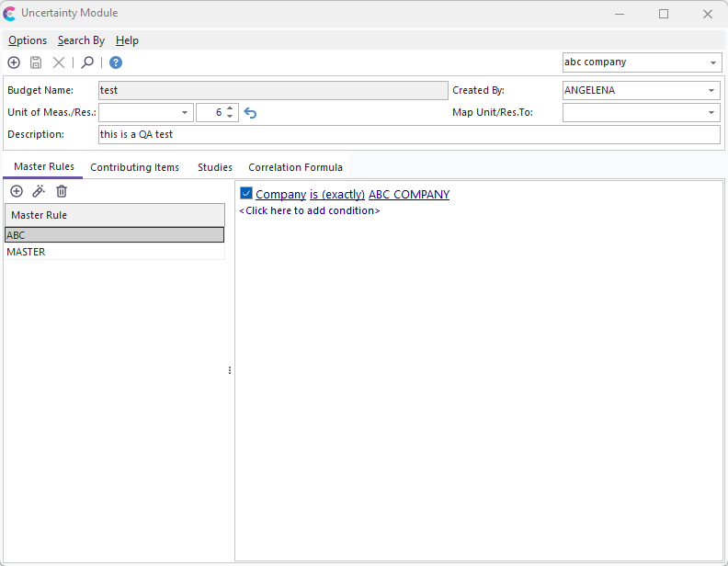Open the Map Unit/Res.To dropdown
The image size is (728, 566).
[x=712, y=112]
